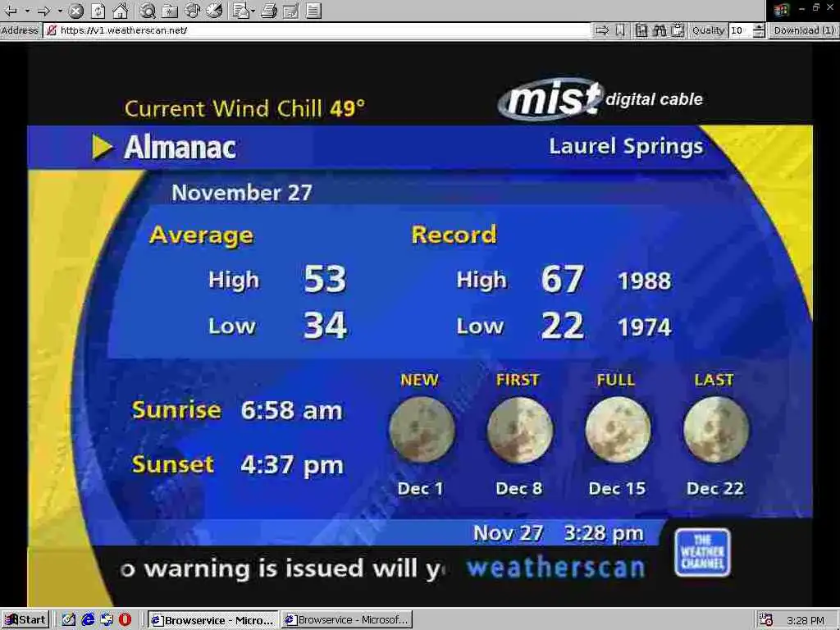The image size is (840, 630).
Task: Click the 'Current Wind Chill 49°' text
Action: [x=244, y=109]
